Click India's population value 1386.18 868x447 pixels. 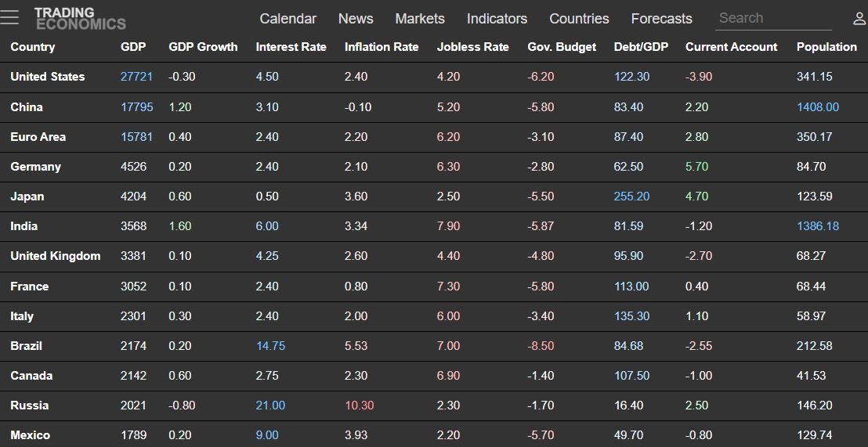[818, 226]
